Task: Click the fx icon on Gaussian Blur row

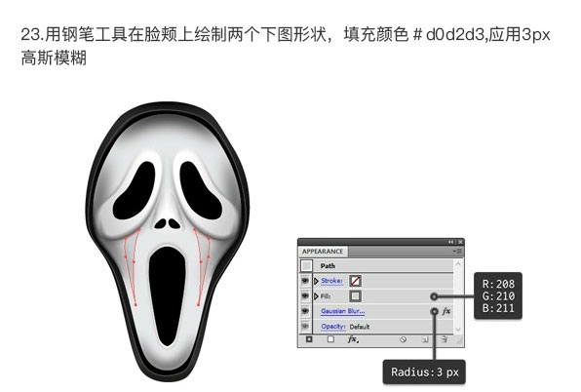Action: (x=446, y=311)
